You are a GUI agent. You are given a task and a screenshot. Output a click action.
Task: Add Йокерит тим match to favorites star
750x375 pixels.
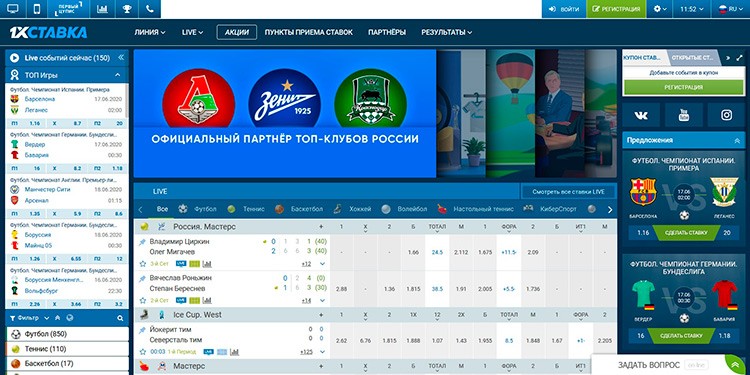tap(143, 352)
